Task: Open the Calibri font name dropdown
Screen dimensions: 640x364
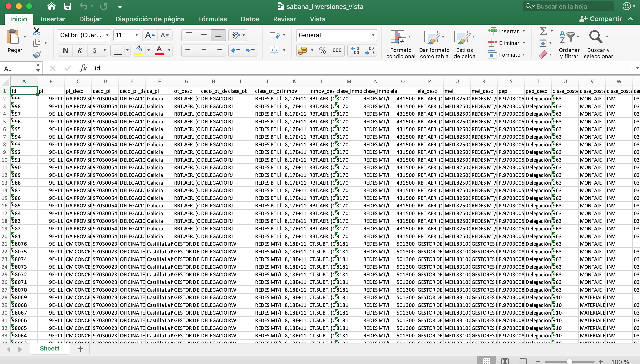Action: click(107, 35)
